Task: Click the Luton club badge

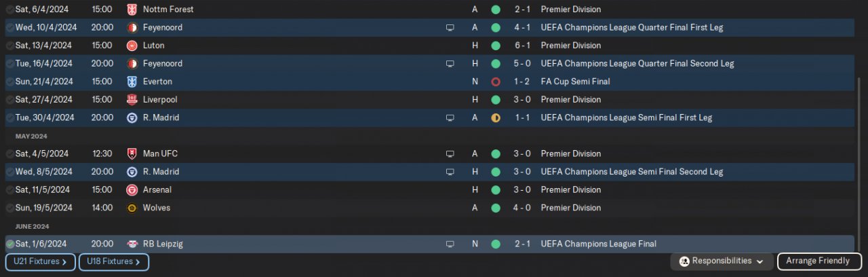Action: tap(132, 45)
